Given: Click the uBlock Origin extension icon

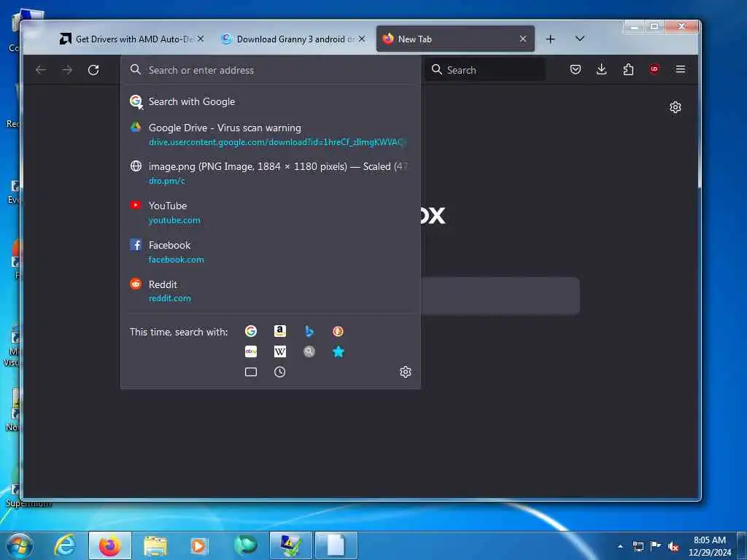Looking at the screenshot, I should [x=654, y=69].
